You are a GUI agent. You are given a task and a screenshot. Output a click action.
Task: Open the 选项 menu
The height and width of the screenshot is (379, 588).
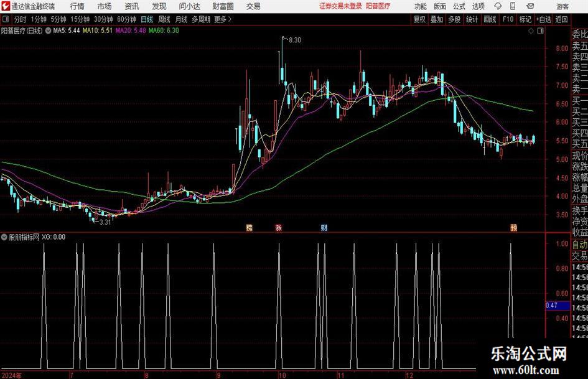(x=478, y=6)
